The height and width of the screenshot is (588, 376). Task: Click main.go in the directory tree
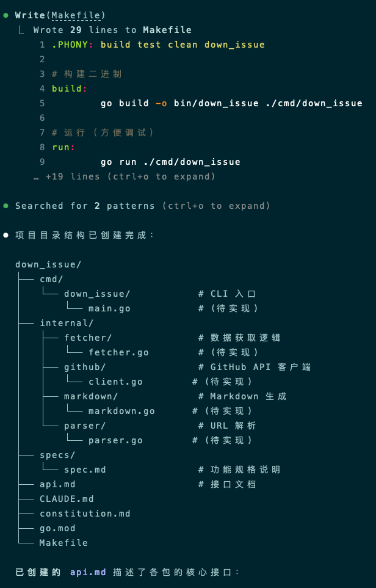click(x=109, y=308)
